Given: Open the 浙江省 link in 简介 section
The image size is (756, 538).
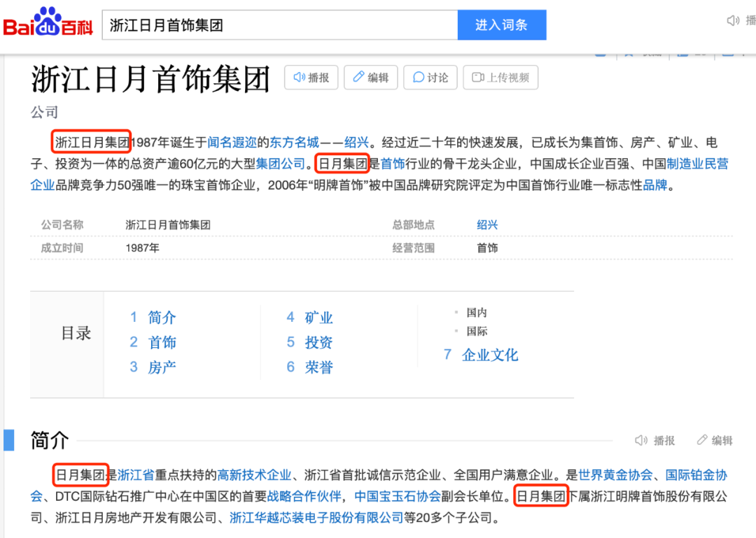Looking at the screenshot, I should click(x=136, y=475).
